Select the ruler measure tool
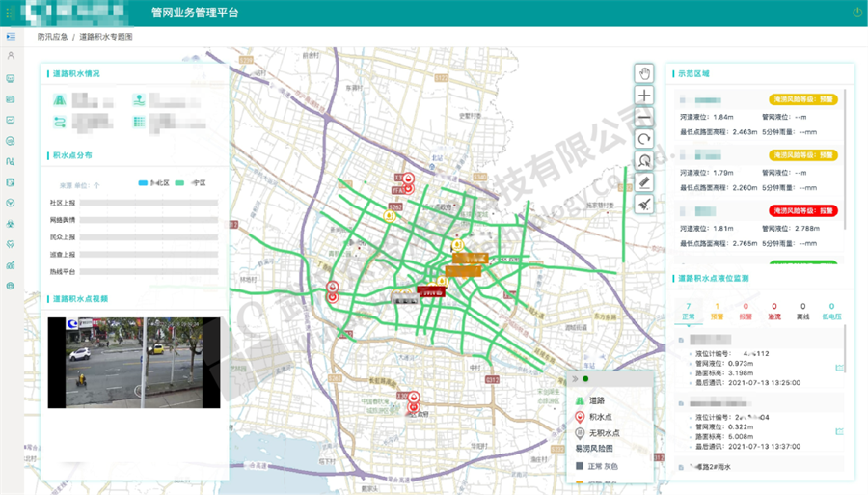 click(644, 182)
